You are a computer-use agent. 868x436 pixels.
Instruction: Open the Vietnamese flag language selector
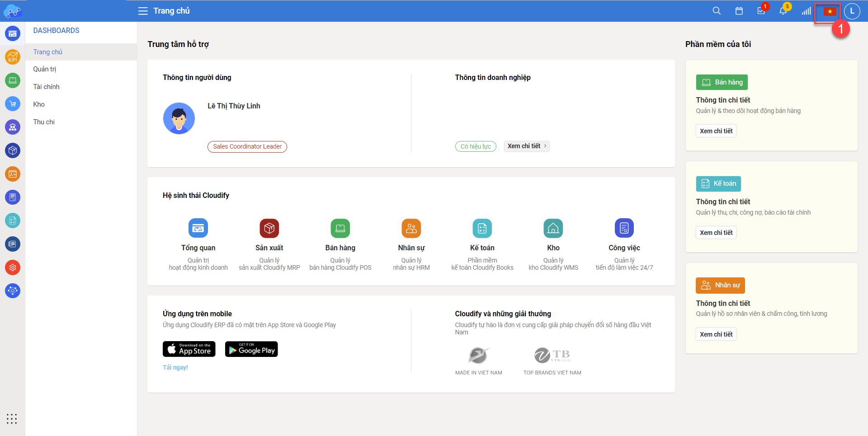coord(830,11)
